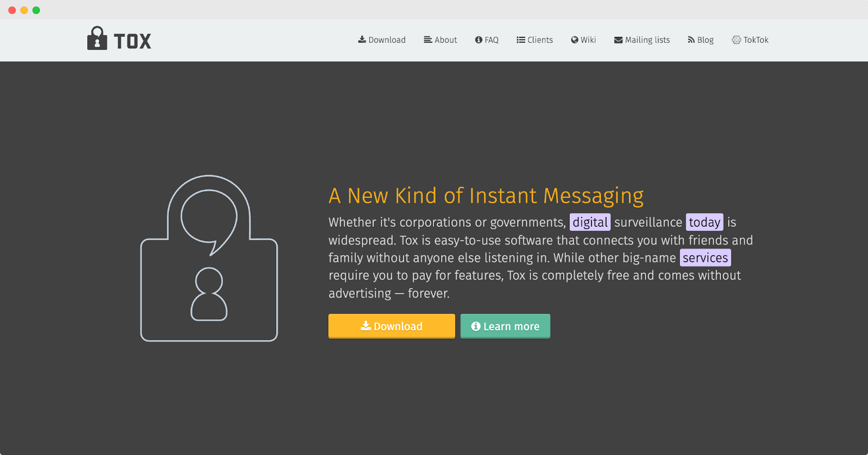
Task: Click the yellow minimize window button
Action: coord(24,10)
